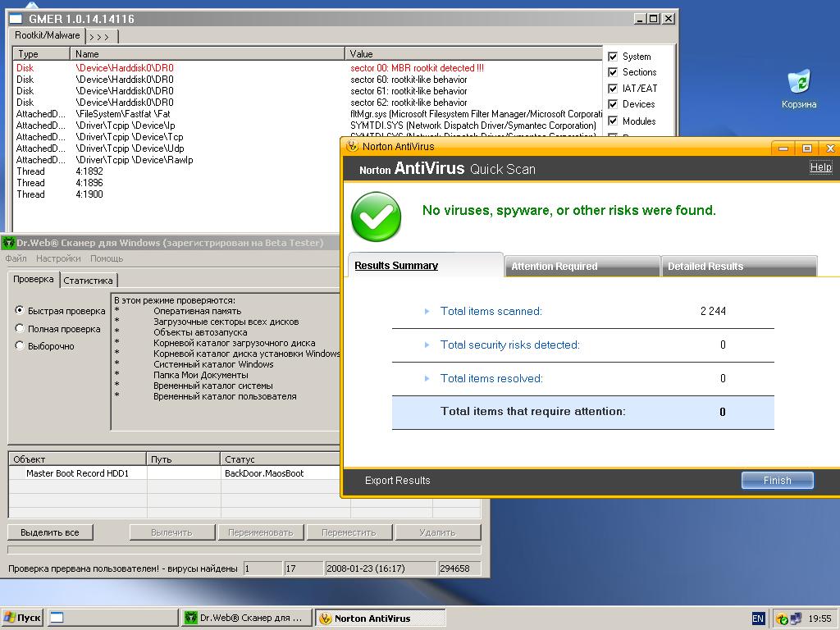This screenshot has height=630, width=840.
Task: Click the network tray icon near the clock
Action: pyautogui.click(x=796, y=619)
